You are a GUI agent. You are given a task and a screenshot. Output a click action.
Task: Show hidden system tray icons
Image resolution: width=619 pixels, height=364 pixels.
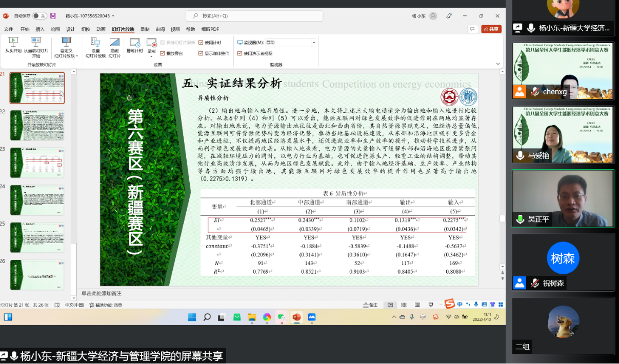tap(394, 317)
